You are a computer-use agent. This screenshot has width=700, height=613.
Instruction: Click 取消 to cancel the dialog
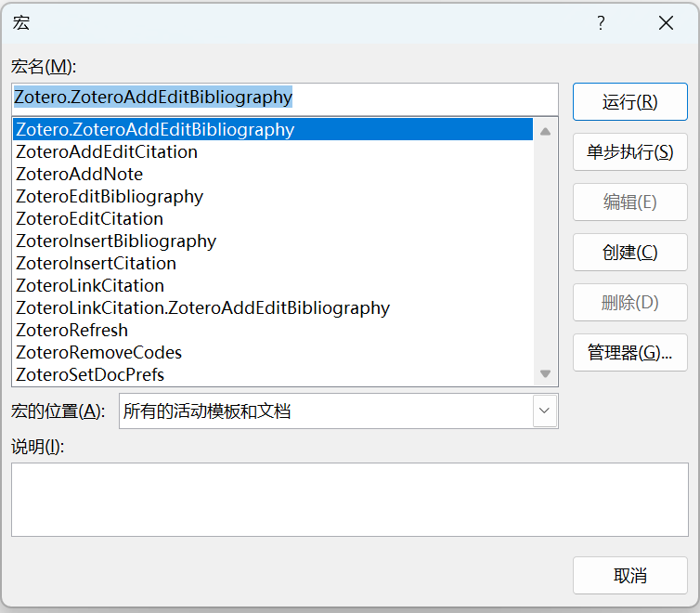coord(630,576)
